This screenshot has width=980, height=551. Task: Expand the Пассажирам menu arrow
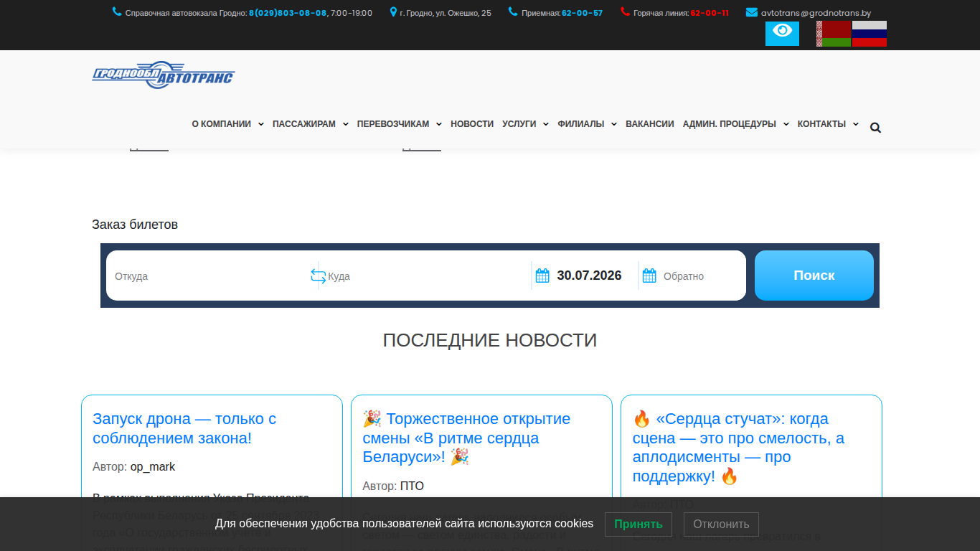[x=345, y=124]
